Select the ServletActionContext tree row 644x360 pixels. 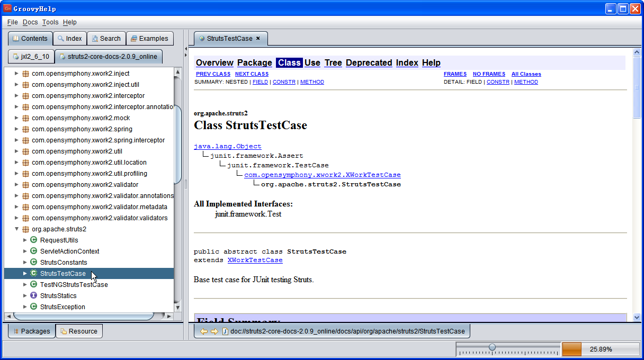[x=89, y=251]
